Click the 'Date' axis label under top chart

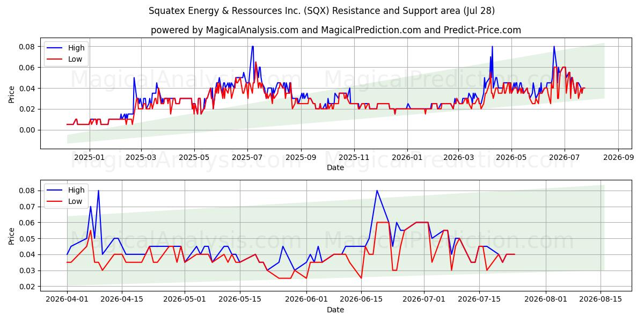coord(335,168)
